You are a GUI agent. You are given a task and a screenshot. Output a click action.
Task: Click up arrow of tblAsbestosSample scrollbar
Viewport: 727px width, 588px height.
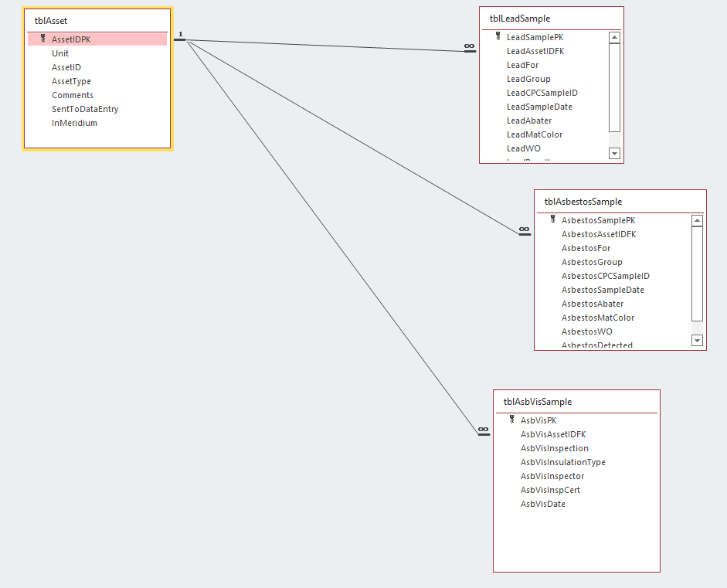click(x=697, y=221)
